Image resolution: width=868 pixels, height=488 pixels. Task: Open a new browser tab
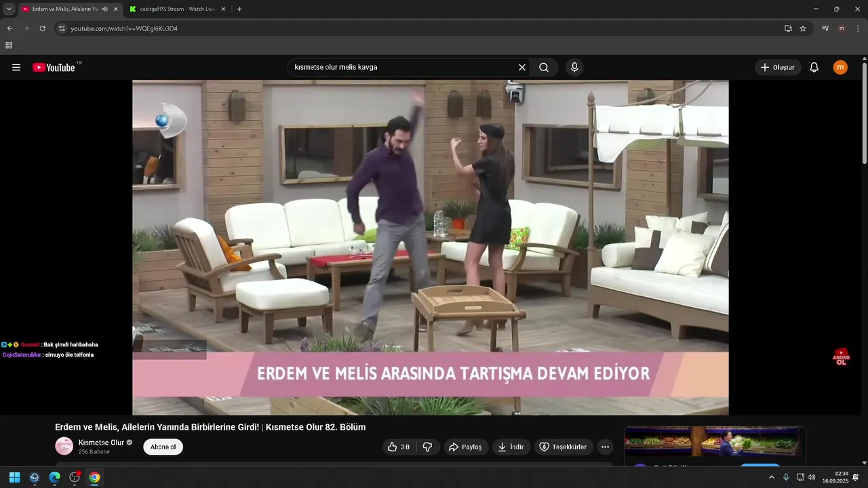[x=239, y=9]
